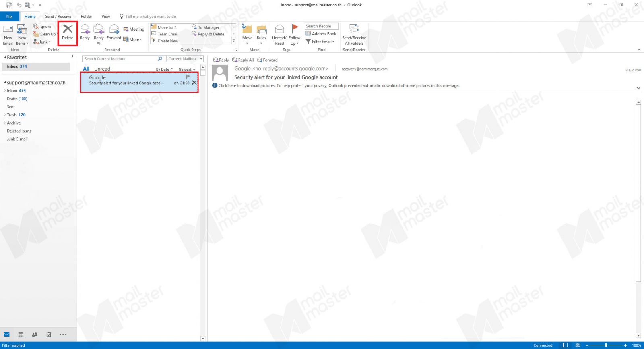
Task: Click Forward in the reading pane
Action: click(x=268, y=60)
